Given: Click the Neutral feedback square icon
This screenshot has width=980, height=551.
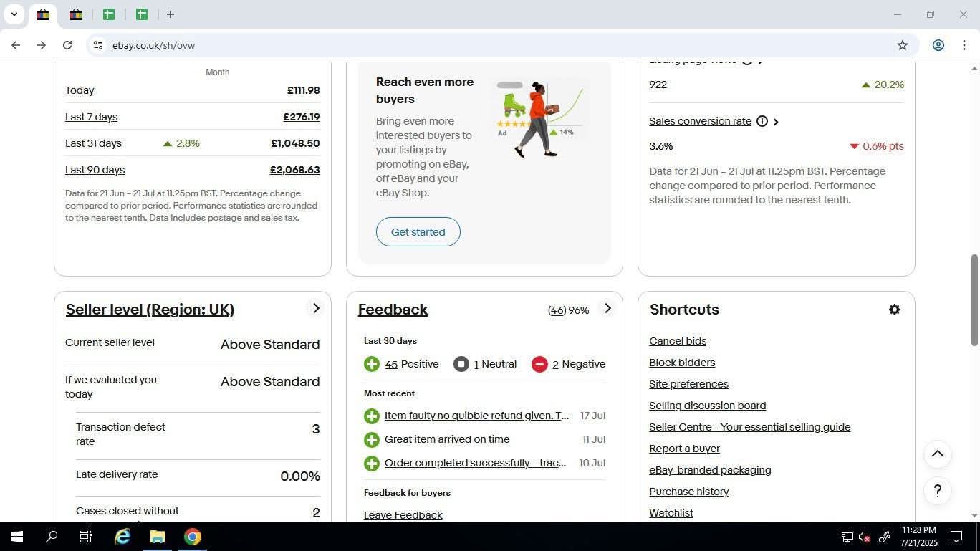Looking at the screenshot, I should coord(461,364).
